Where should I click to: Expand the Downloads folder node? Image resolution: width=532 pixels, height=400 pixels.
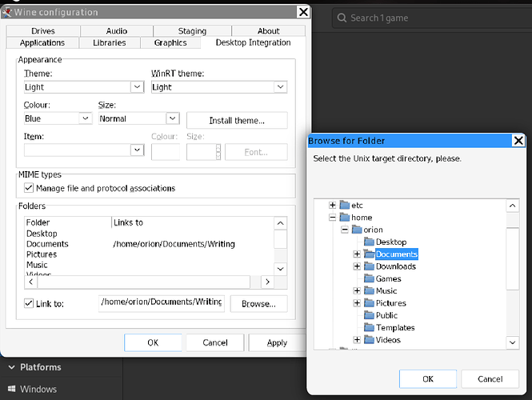click(x=357, y=266)
